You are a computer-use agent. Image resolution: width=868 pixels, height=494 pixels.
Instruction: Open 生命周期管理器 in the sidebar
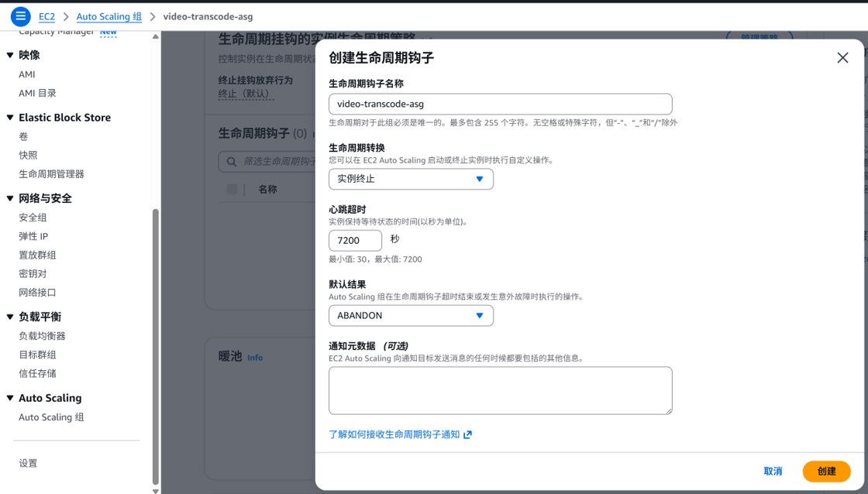(x=51, y=173)
